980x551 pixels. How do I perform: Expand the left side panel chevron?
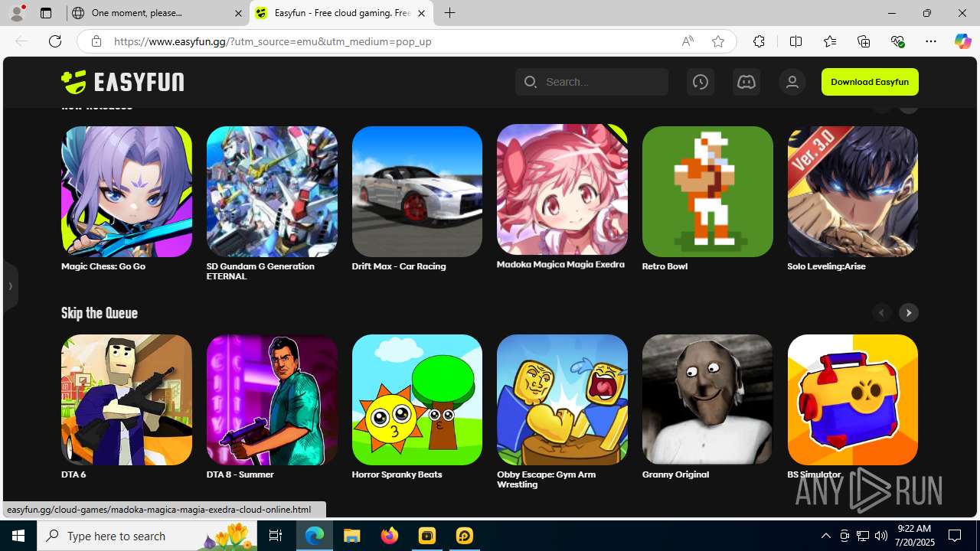point(10,286)
